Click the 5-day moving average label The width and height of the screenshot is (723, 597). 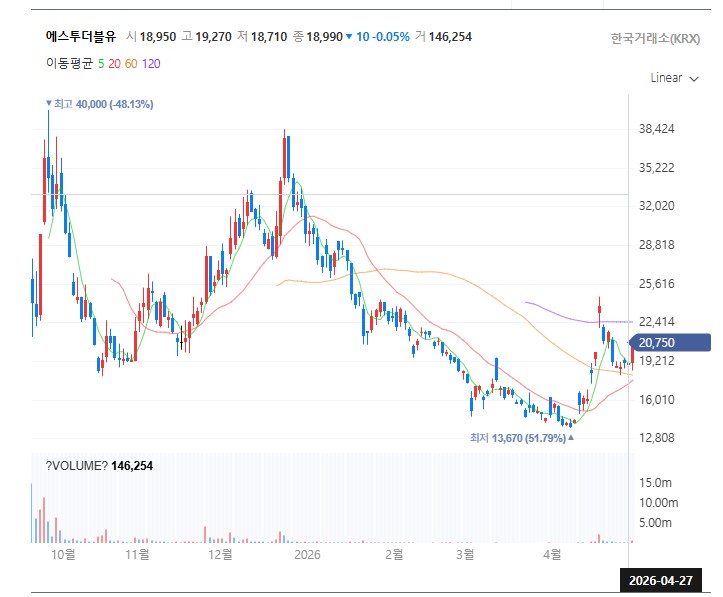pos(101,64)
